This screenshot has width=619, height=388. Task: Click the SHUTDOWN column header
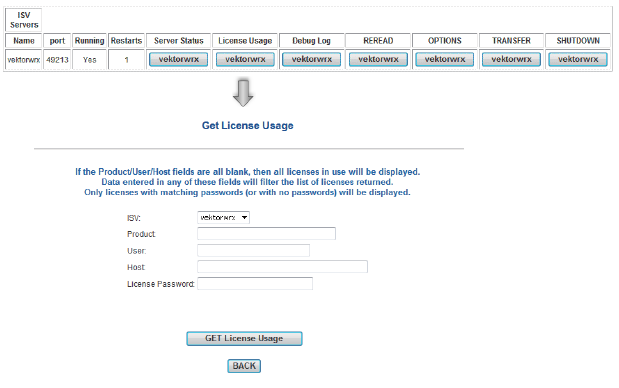pos(578,41)
